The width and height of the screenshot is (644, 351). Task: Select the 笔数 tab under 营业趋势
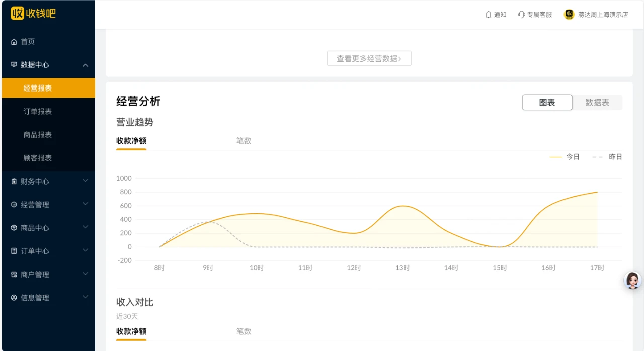pyautogui.click(x=244, y=141)
